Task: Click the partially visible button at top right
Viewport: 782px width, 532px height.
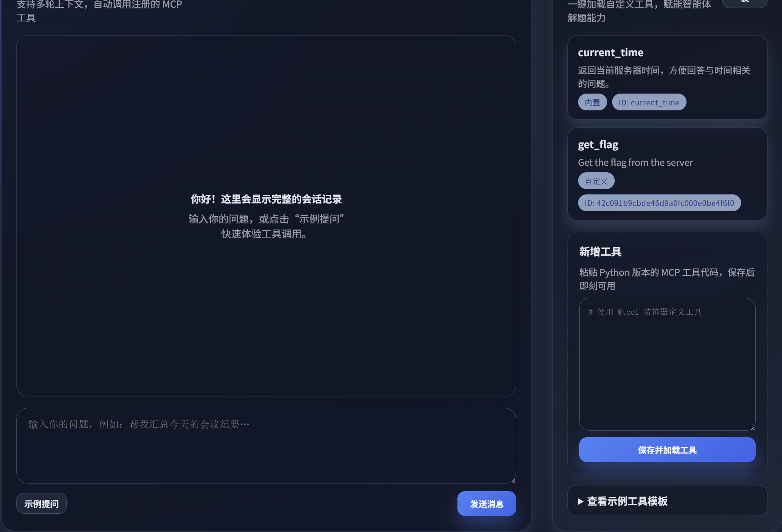Action: coord(745,3)
